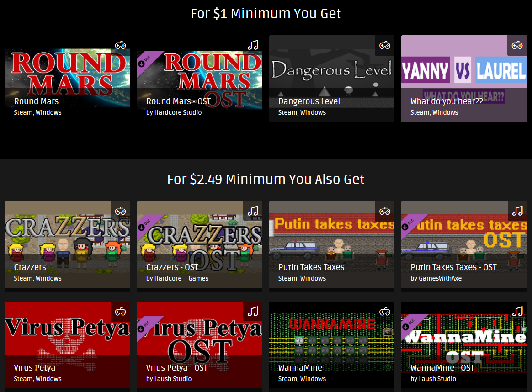Click the DLC ribbon badge on Crazzers - OST
532x392 pixels.
[147, 224]
